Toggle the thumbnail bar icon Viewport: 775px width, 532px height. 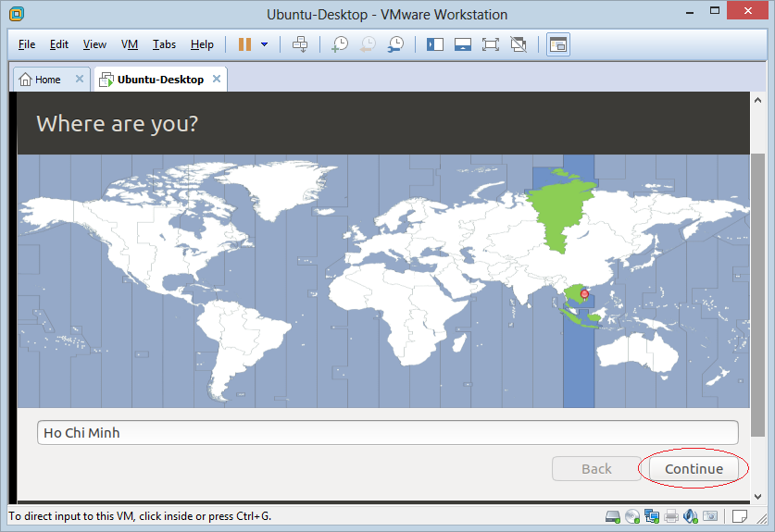pos(463,44)
